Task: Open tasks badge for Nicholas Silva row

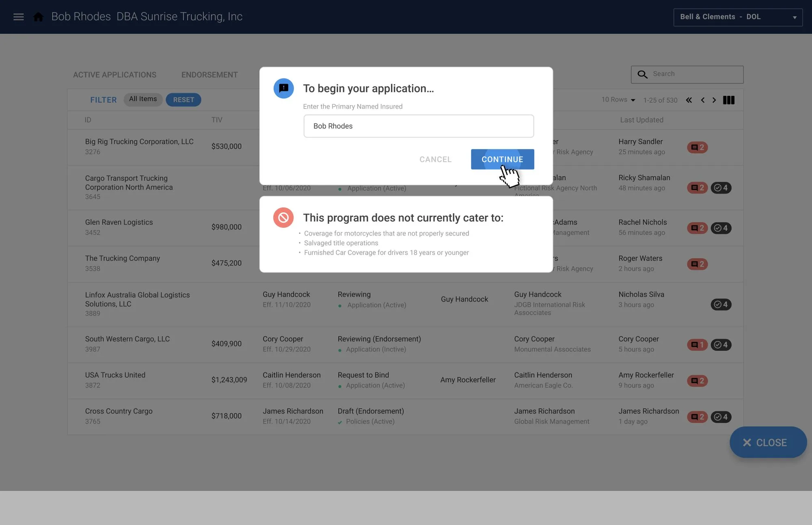Action: pyautogui.click(x=721, y=304)
